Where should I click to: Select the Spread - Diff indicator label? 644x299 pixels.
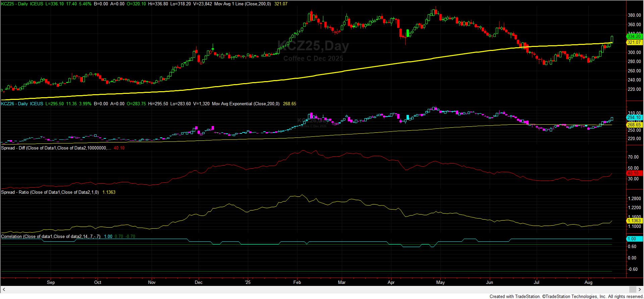pyautogui.click(x=56, y=148)
